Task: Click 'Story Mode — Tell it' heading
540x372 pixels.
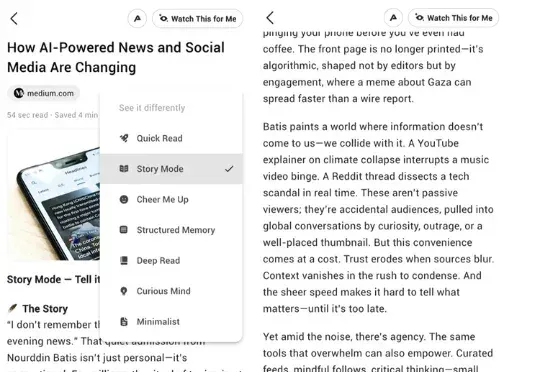Action: tap(53, 279)
